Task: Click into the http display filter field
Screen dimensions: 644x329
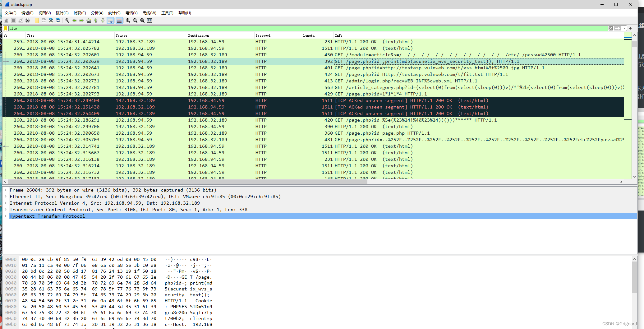Action: click(308, 28)
